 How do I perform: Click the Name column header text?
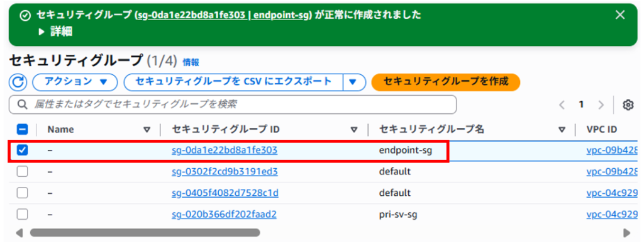tap(61, 130)
